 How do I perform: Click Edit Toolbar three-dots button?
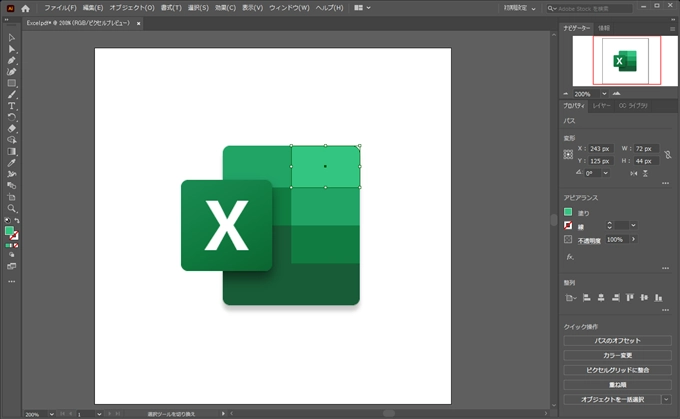pyautogui.click(x=12, y=282)
